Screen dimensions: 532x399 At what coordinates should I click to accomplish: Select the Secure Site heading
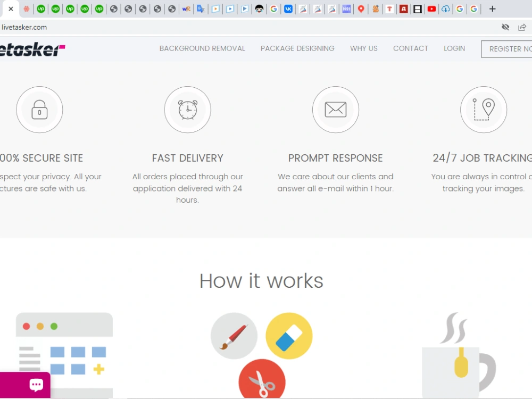pyautogui.click(x=41, y=158)
